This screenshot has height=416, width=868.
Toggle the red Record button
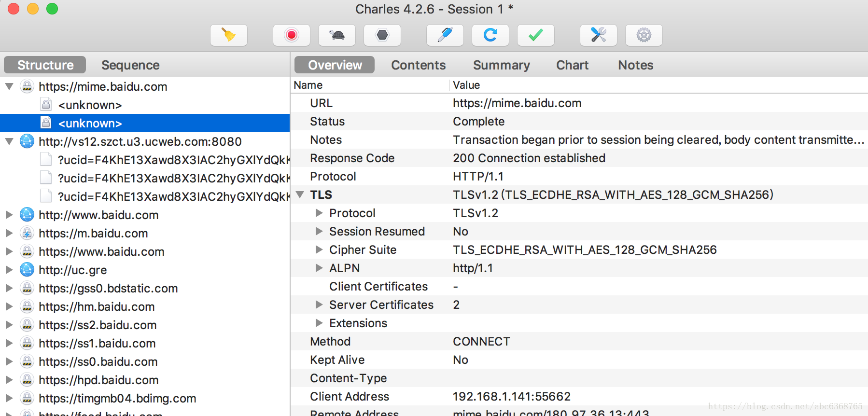[291, 35]
